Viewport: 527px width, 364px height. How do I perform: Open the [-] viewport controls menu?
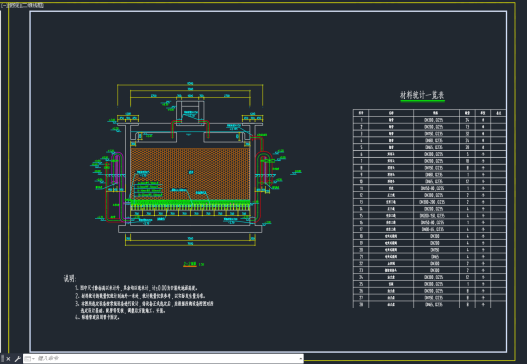click(4, 5)
